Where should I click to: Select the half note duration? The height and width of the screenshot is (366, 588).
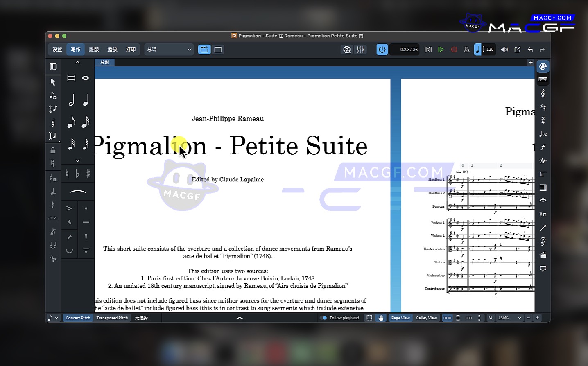pyautogui.click(x=71, y=100)
